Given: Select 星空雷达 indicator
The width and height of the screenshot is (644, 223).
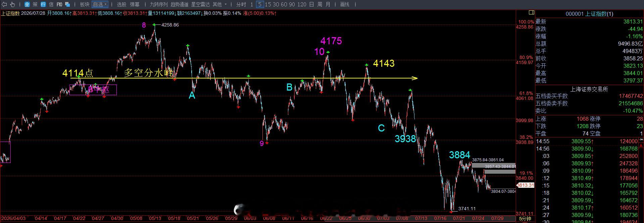Looking at the screenshot, I should pyautogui.click(x=200, y=4).
